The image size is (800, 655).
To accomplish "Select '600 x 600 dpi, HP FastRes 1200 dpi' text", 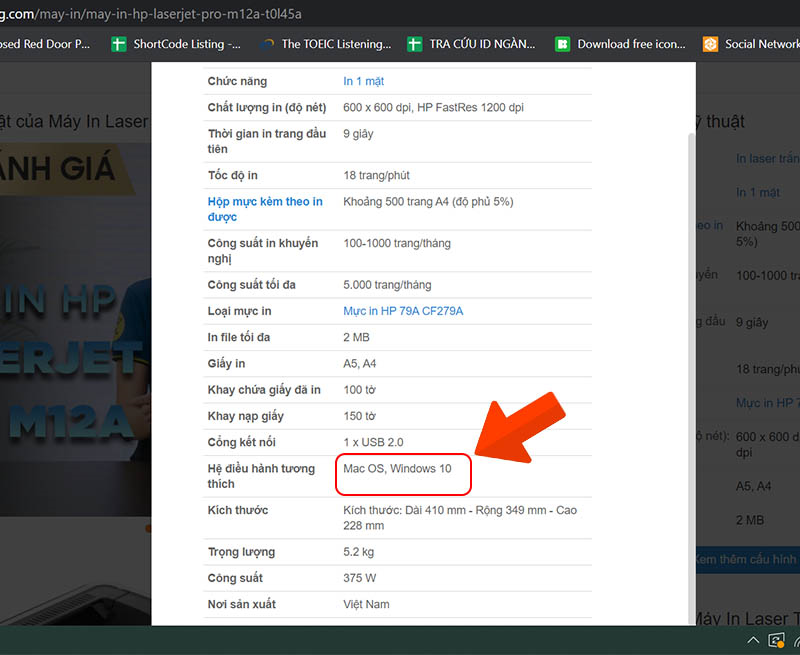I will 433,108.
